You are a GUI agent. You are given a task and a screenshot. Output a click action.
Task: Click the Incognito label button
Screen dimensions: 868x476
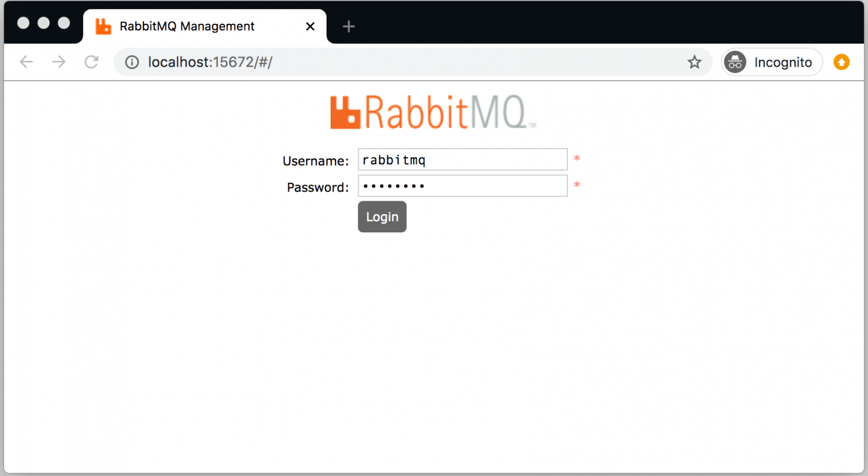click(783, 62)
